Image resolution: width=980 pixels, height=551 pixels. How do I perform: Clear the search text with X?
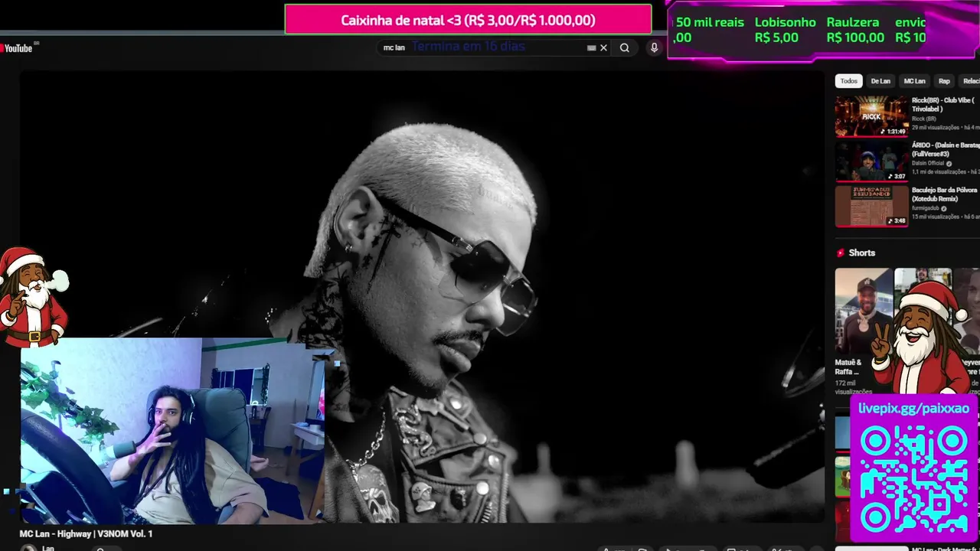[603, 47]
